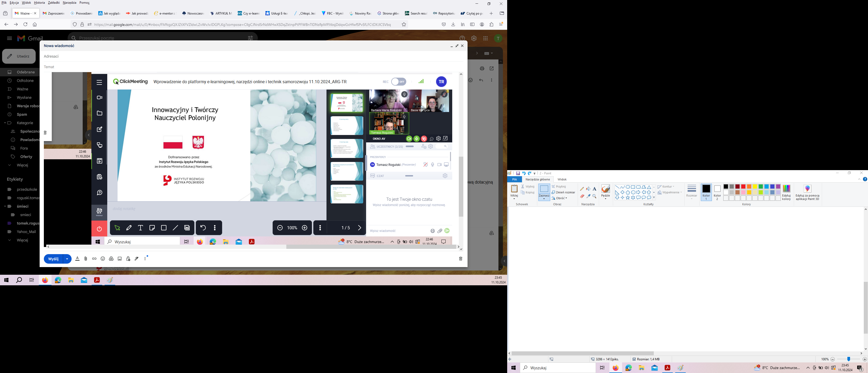Open formatting options in compose toolbar

pyautogui.click(x=77, y=258)
